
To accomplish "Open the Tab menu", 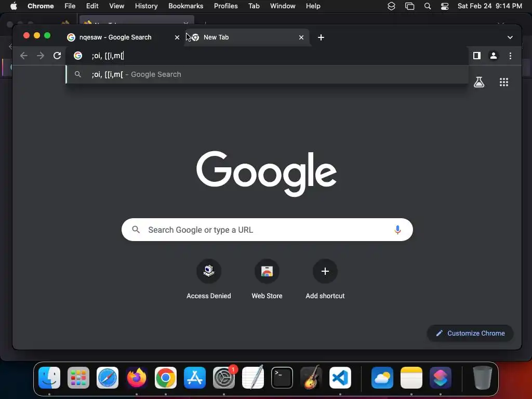I will tap(254, 6).
